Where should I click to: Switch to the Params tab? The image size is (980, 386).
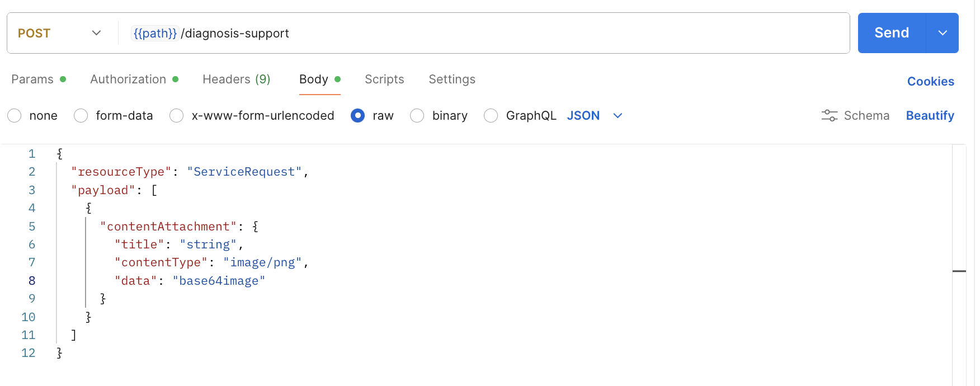click(32, 79)
